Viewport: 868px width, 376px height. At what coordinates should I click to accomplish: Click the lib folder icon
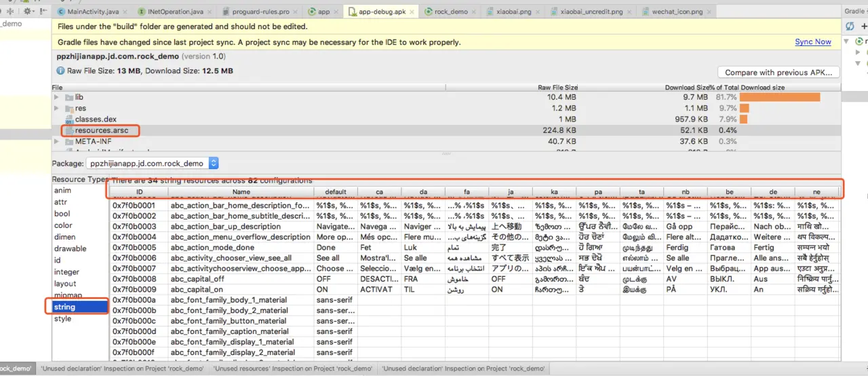(x=69, y=97)
